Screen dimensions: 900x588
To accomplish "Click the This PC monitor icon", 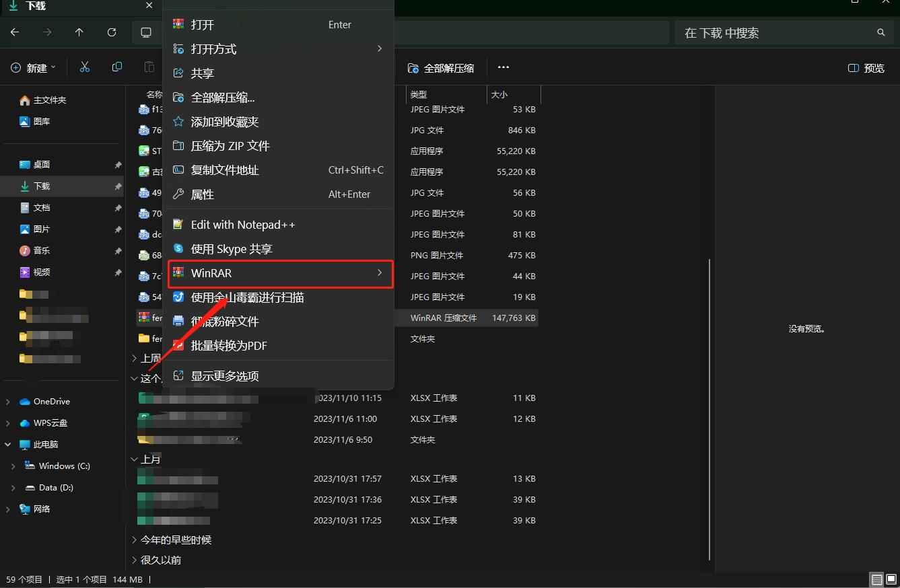I will coord(25,445).
